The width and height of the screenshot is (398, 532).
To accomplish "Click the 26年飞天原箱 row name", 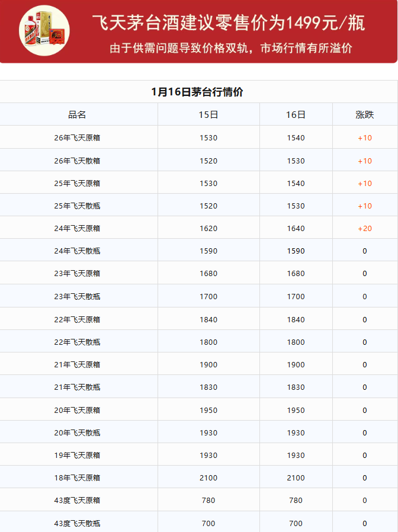I will click(77, 138).
